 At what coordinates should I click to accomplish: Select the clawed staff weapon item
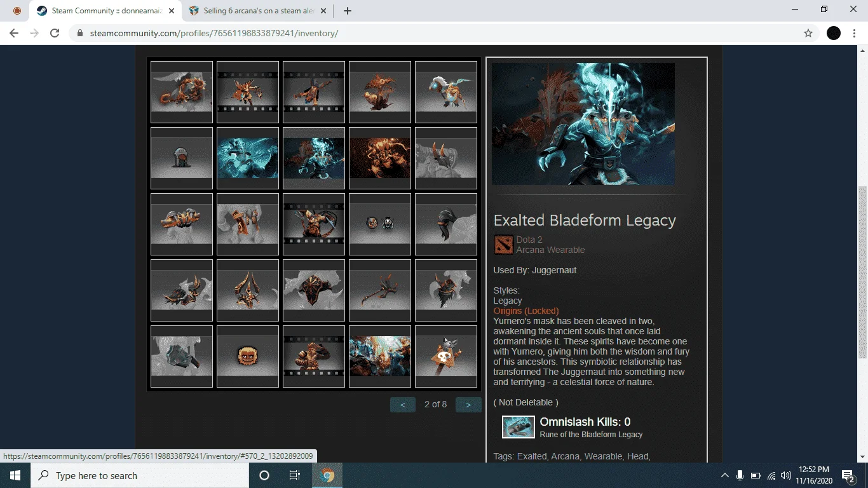point(380,290)
